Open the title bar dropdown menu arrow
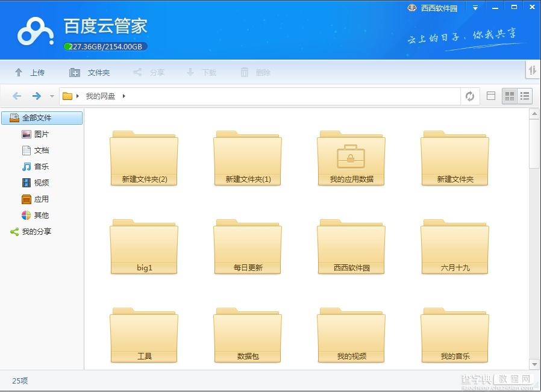 (x=475, y=8)
